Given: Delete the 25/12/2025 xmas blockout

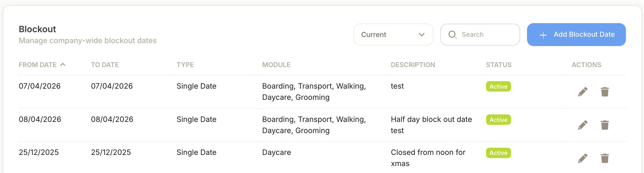Looking at the screenshot, I should (x=605, y=158).
